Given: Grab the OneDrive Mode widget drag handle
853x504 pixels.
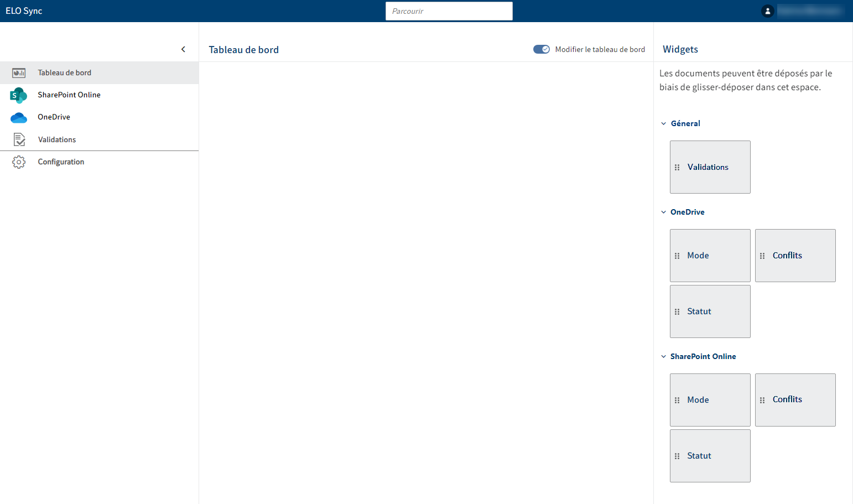Looking at the screenshot, I should coord(677,256).
